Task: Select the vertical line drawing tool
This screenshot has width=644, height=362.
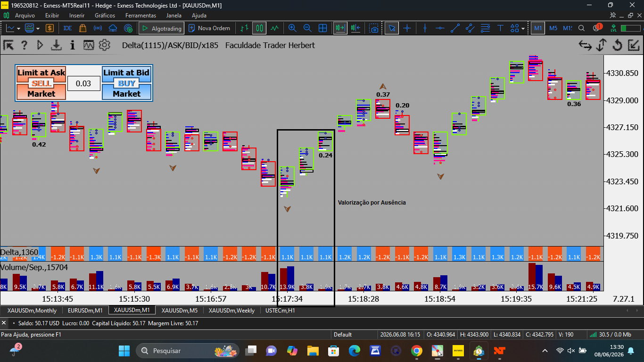Action: [425, 28]
